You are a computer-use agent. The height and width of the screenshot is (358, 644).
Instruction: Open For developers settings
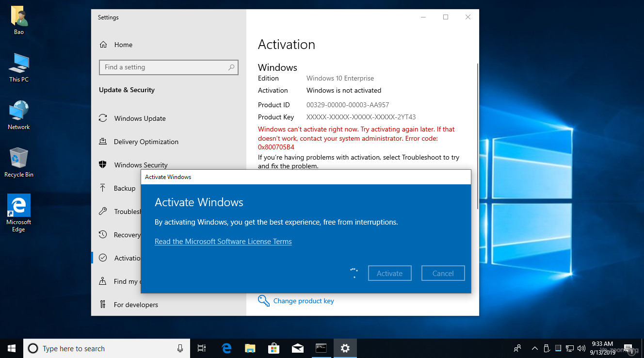coord(136,305)
